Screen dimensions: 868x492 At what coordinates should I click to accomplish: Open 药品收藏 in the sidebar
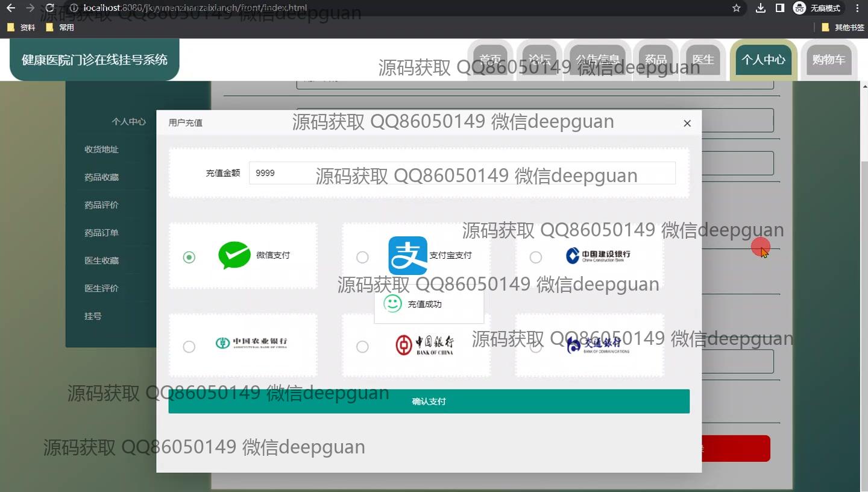click(102, 177)
